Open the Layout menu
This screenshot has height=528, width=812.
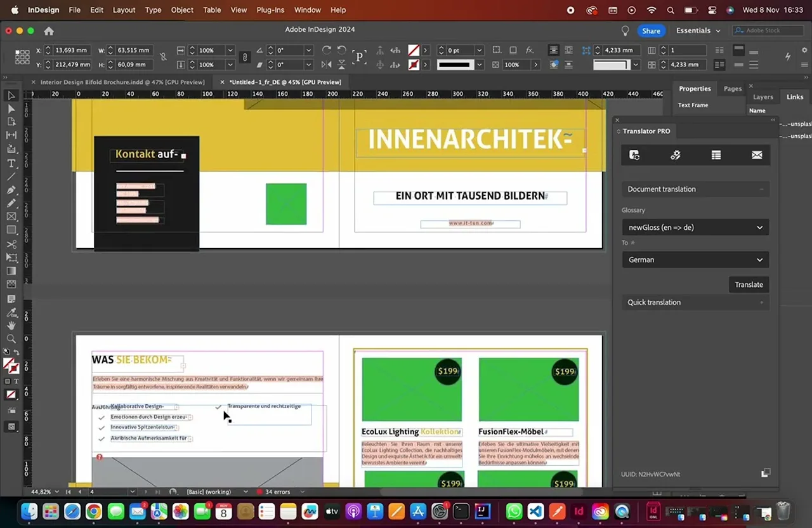(x=124, y=10)
